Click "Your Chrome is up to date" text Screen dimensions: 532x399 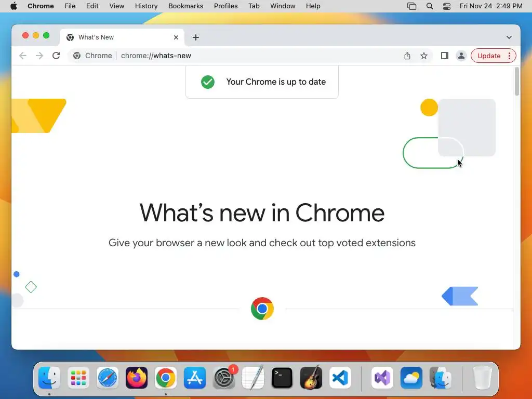tap(276, 82)
